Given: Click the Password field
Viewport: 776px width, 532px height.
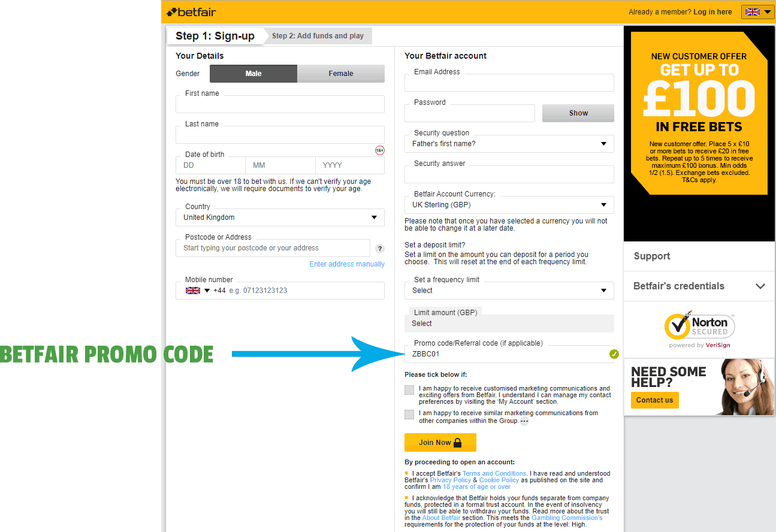Looking at the screenshot, I should coord(470,113).
